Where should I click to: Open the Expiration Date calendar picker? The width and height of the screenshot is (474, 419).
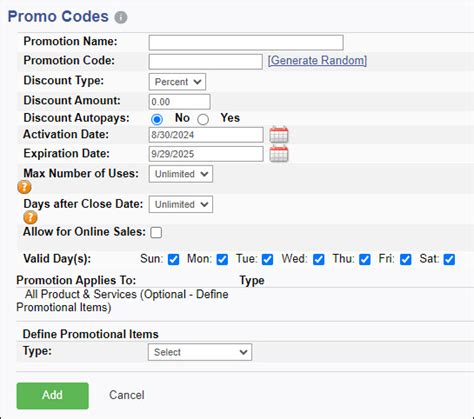pyautogui.click(x=279, y=154)
